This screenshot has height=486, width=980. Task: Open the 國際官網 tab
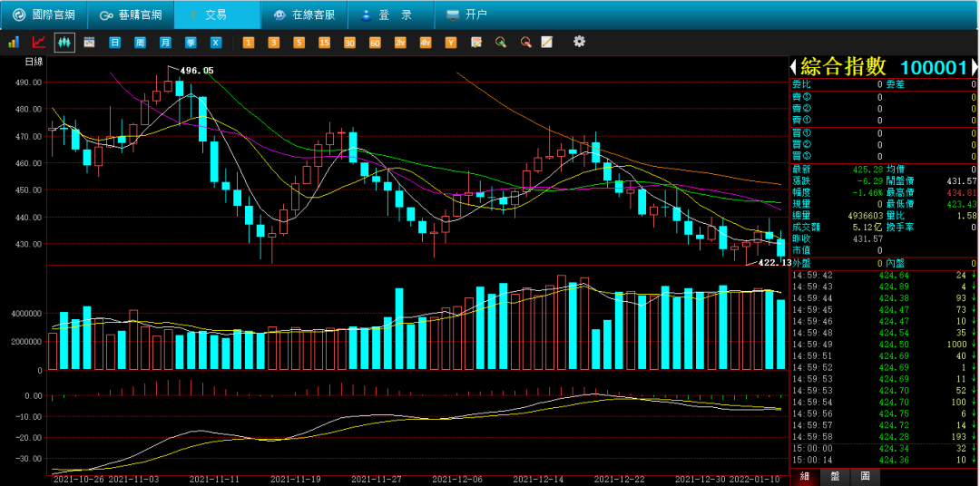[44, 15]
